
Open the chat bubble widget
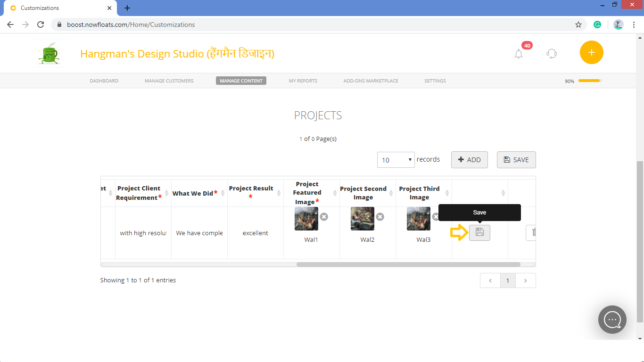click(x=612, y=320)
